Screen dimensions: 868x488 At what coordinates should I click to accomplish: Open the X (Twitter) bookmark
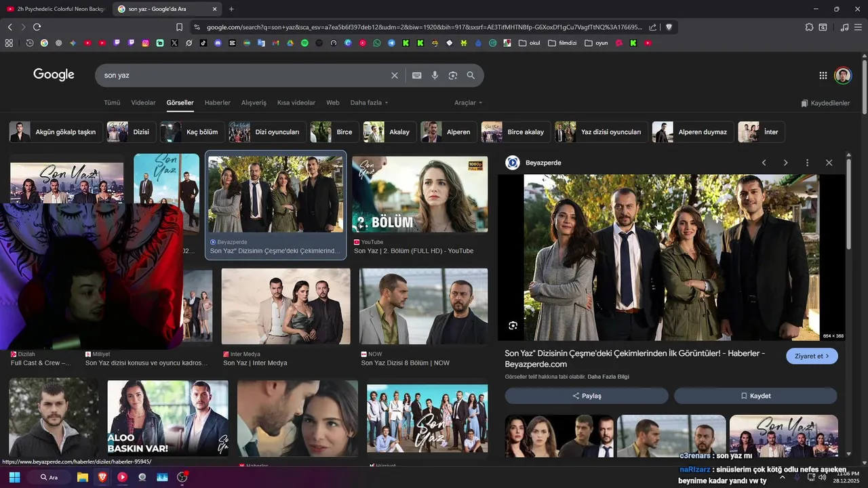pyautogui.click(x=174, y=43)
